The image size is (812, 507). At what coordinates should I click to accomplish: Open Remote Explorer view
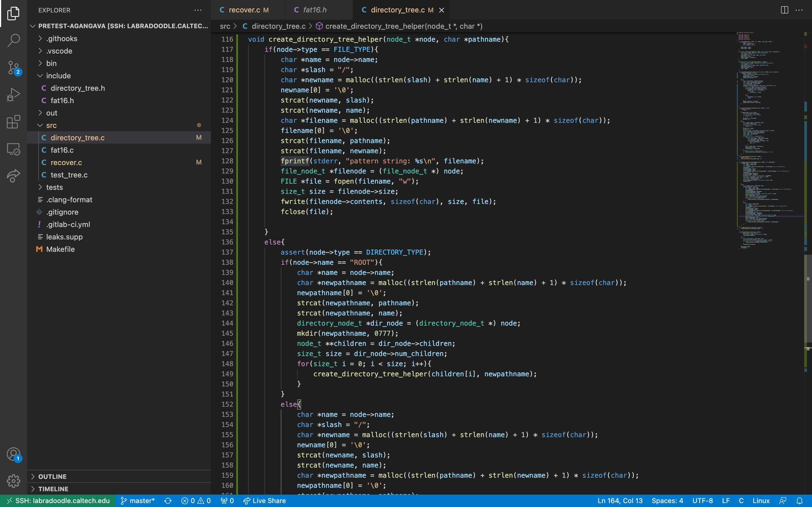coord(14,149)
